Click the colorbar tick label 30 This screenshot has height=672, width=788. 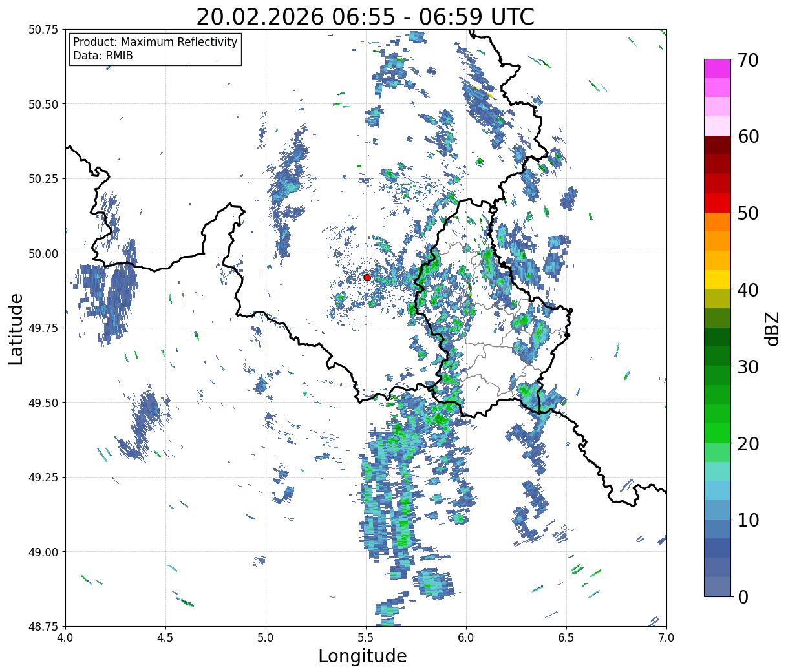(x=748, y=366)
